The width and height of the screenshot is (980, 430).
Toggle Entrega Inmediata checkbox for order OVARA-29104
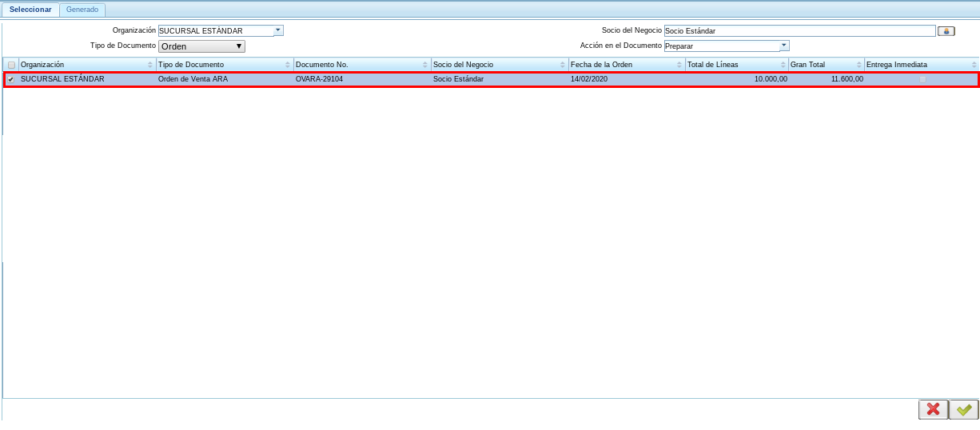[922, 79]
